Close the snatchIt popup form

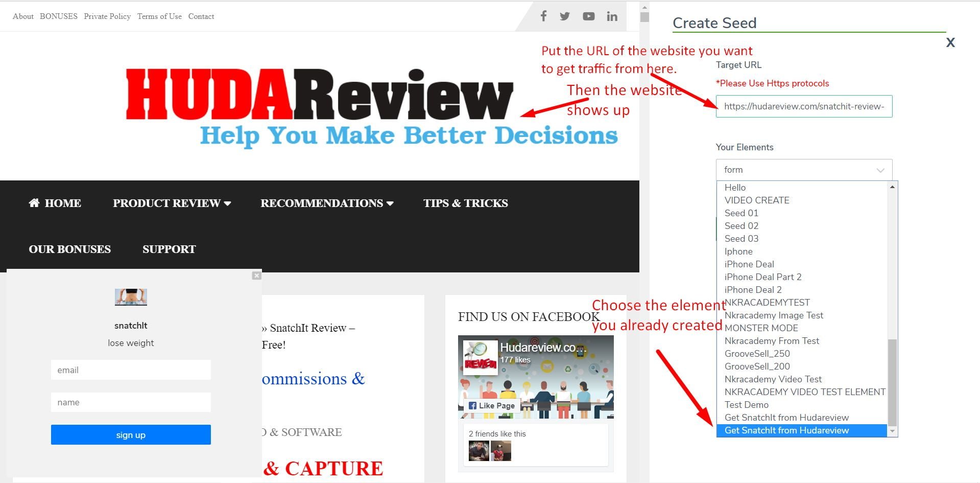(256, 275)
